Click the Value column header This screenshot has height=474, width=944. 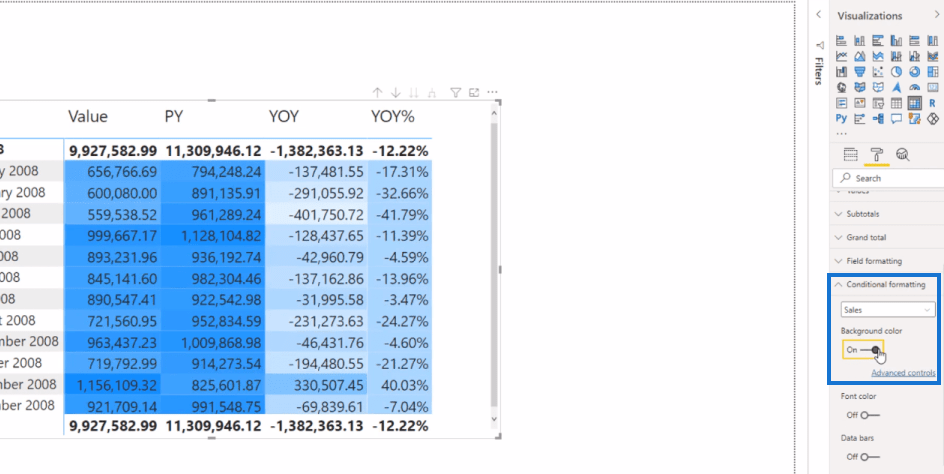(x=88, y=116)
